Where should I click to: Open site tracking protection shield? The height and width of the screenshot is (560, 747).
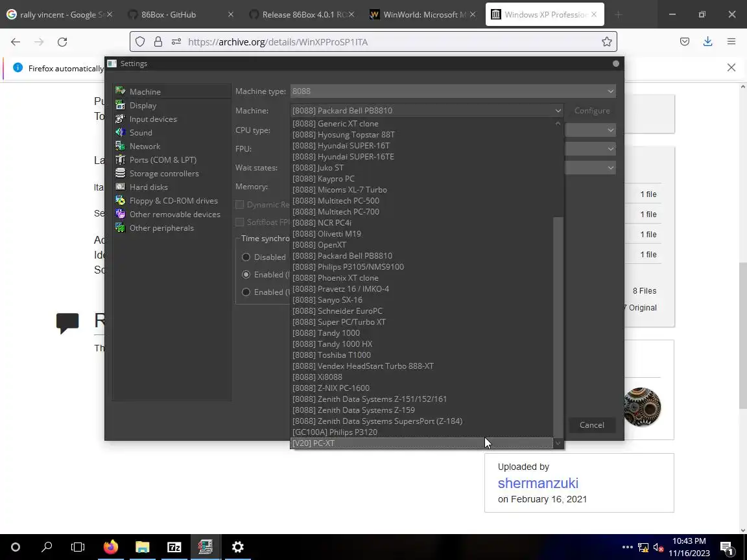(140, 42)
